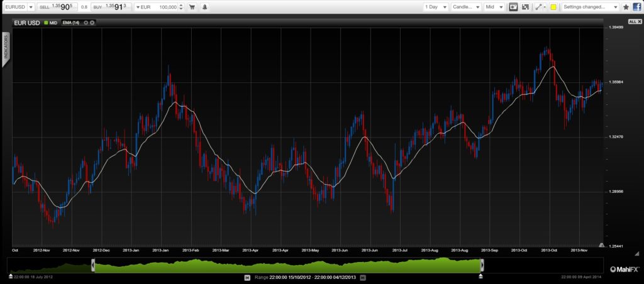Expand the EURUSD currency pair dropdown
644x284 pixels.
[x=30, y=7]
